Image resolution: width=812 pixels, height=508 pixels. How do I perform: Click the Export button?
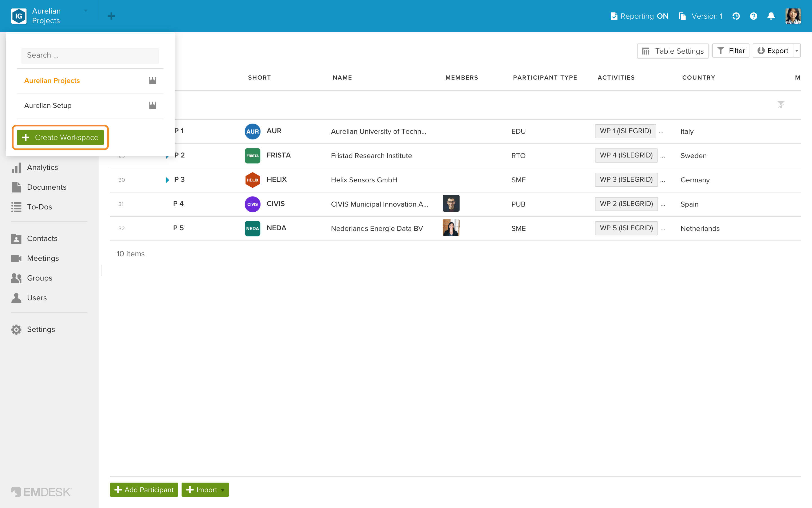coord(773,51)
